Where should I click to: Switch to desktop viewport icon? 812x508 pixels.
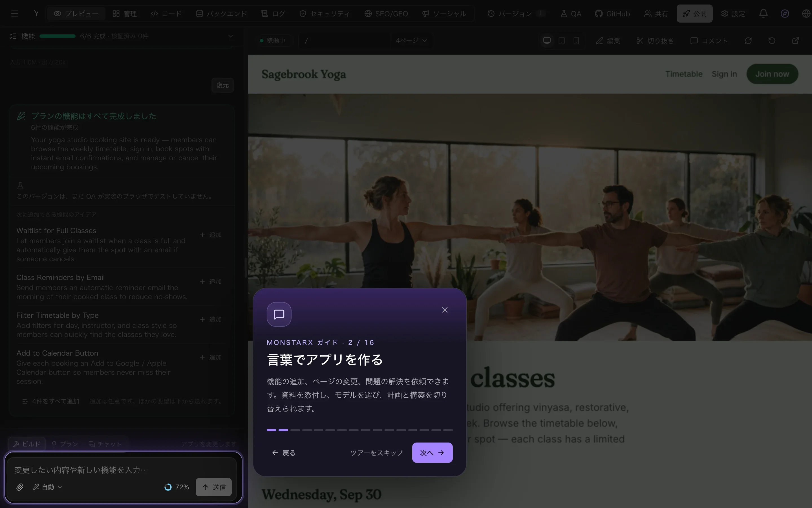pos(547,41)
